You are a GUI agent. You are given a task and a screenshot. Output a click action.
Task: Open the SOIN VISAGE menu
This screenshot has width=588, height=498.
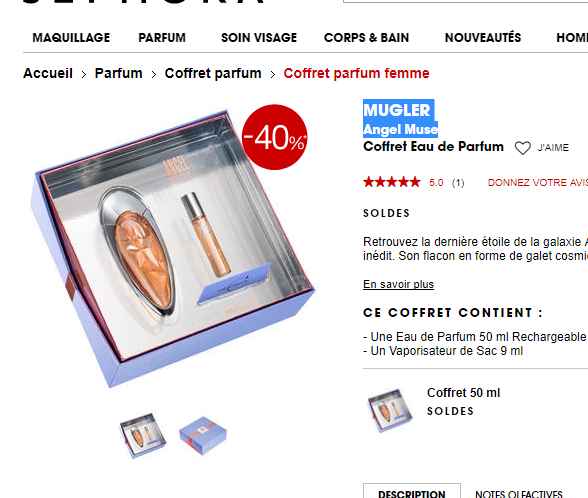(259, 38)
